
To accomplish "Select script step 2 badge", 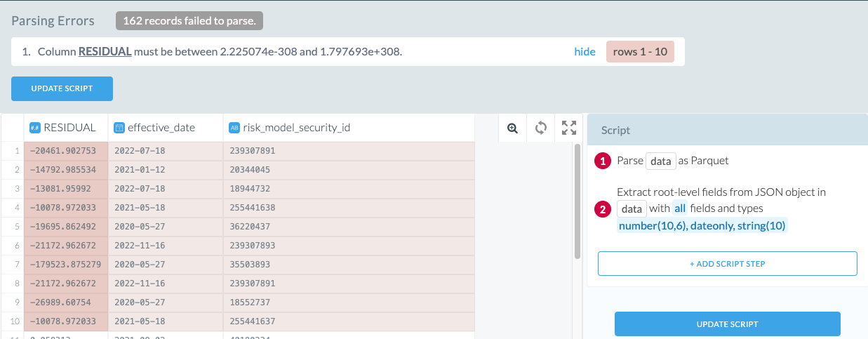I will coord(603,208).
